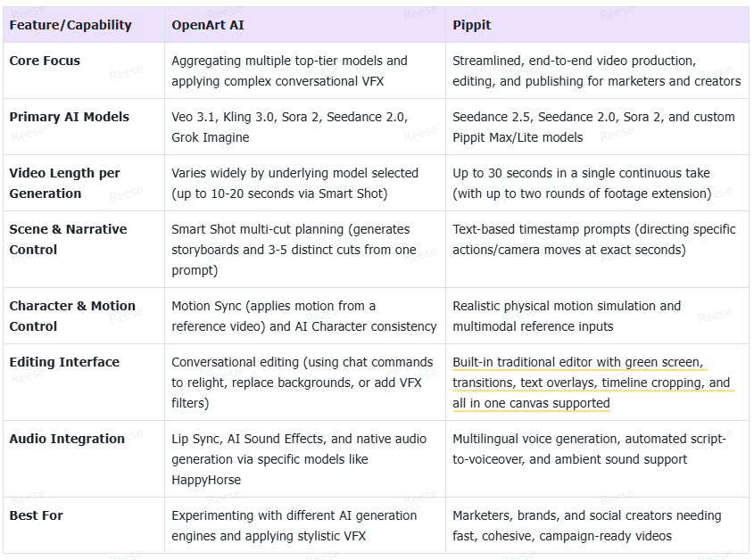Click the Feature/Capability column header
The width and height of the screenshot is (754, 560).
(x=70, y=25)
